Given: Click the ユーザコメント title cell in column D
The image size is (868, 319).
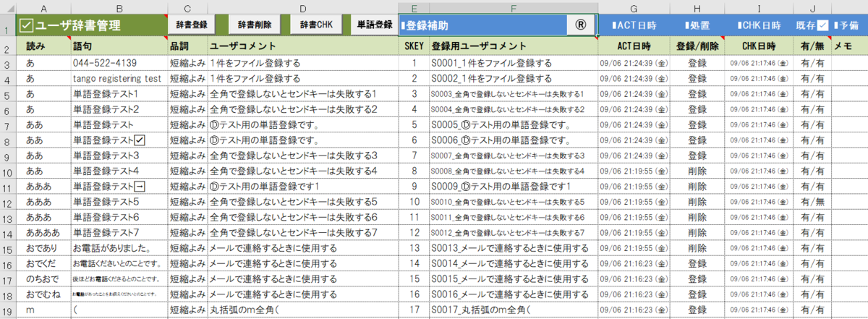Looking at the screenshot, I should pos(302,46).
